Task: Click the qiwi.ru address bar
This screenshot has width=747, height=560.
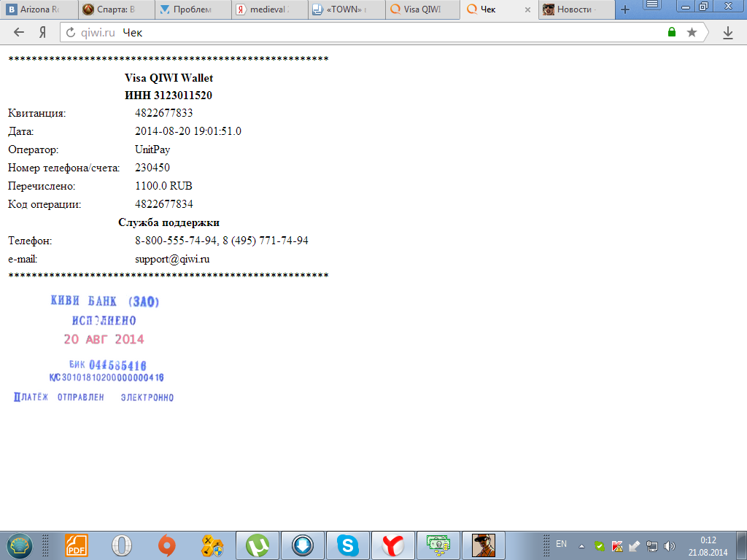Action: coord(362,32)
